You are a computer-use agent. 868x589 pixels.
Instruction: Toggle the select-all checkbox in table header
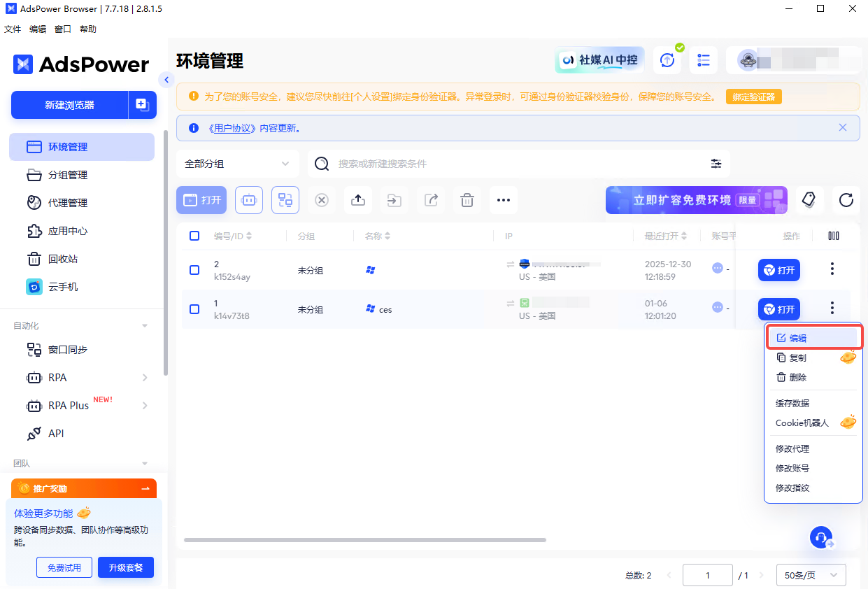(x=194, y=236)
